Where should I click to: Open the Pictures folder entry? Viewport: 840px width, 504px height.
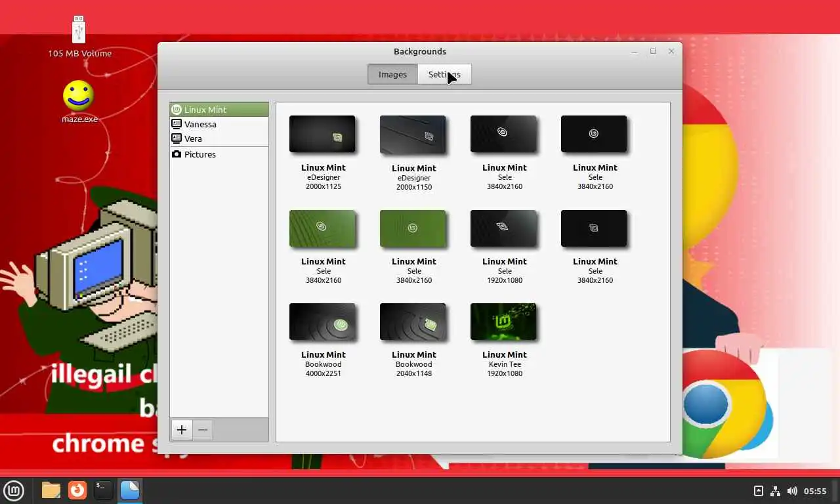[219, 154]
